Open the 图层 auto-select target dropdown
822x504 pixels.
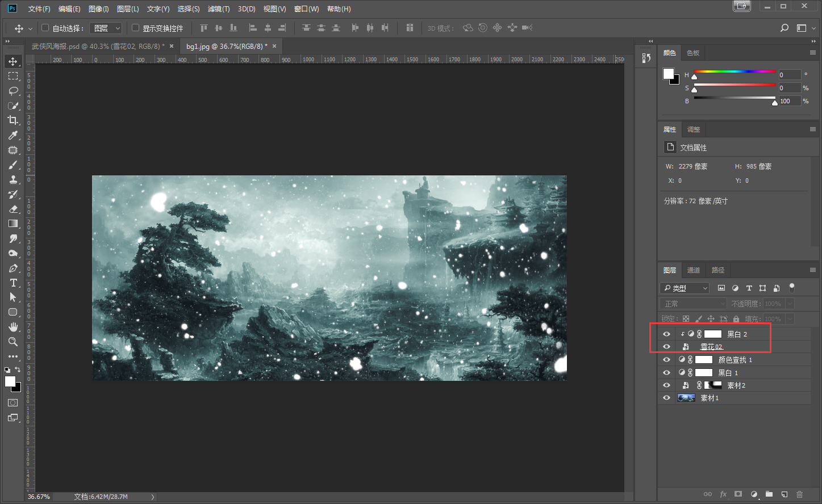[x=106, y=28]
